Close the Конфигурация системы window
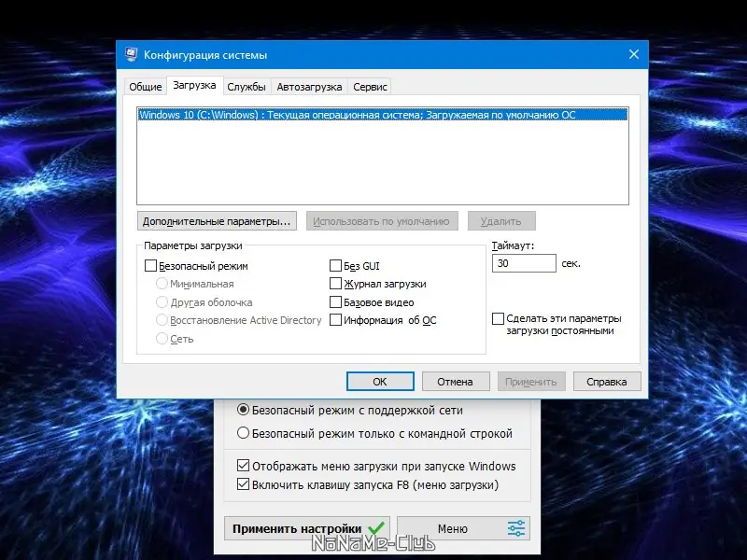 pyautogui.click(x=634, y=54)
